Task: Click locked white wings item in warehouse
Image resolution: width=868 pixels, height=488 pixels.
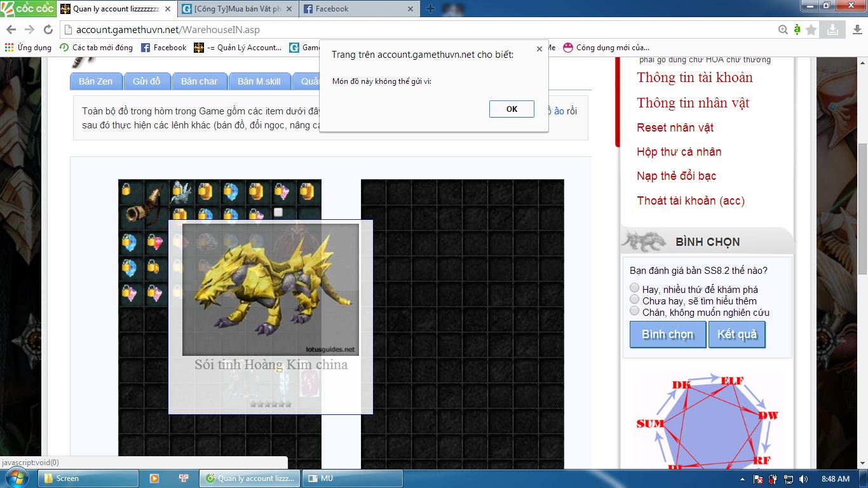Action: click(x=180, y=190)
